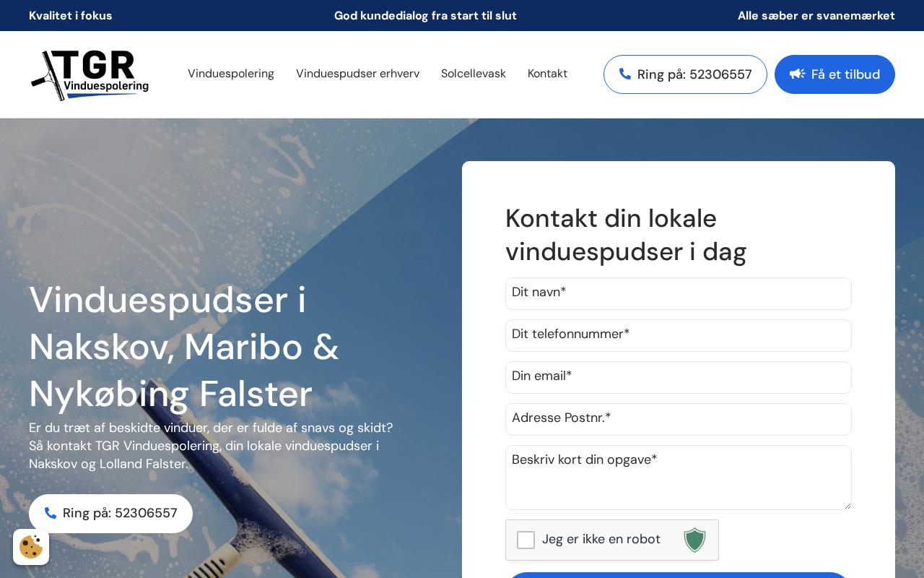
Task: Navigate to the Kontakt page
Action: click(x=547, y=74)
